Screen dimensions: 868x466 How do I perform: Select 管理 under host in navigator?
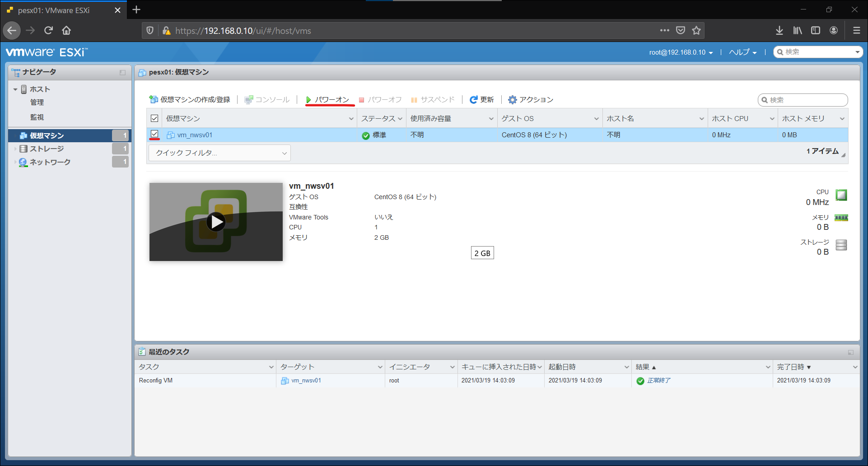click(x=37, y=103)
